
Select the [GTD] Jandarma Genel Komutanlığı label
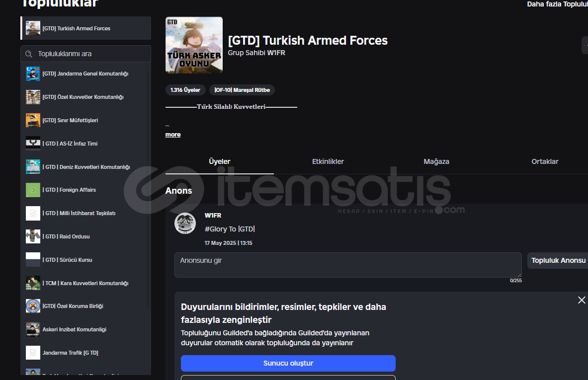(x=85, y=74)
